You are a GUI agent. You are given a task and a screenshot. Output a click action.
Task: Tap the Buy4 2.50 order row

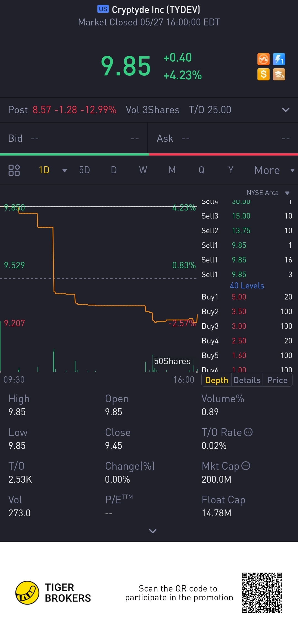click(x=247, y=341)
